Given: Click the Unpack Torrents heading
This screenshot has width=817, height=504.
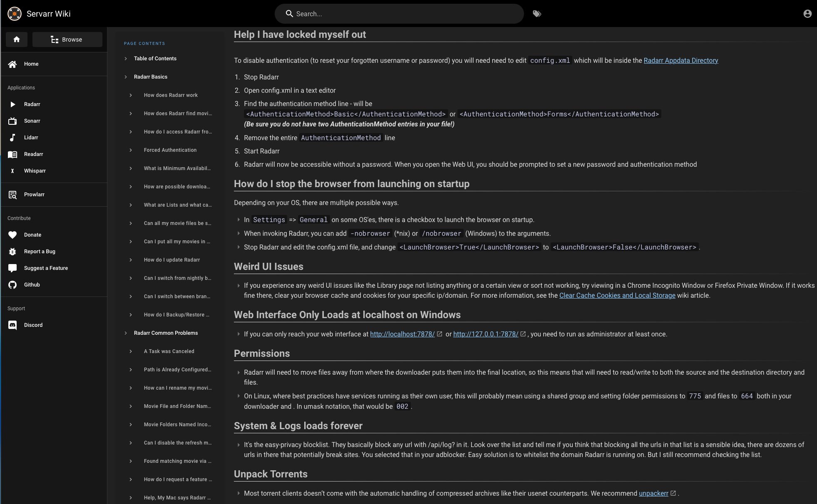Looking at the screenshot, I should (x=271, y=474).
